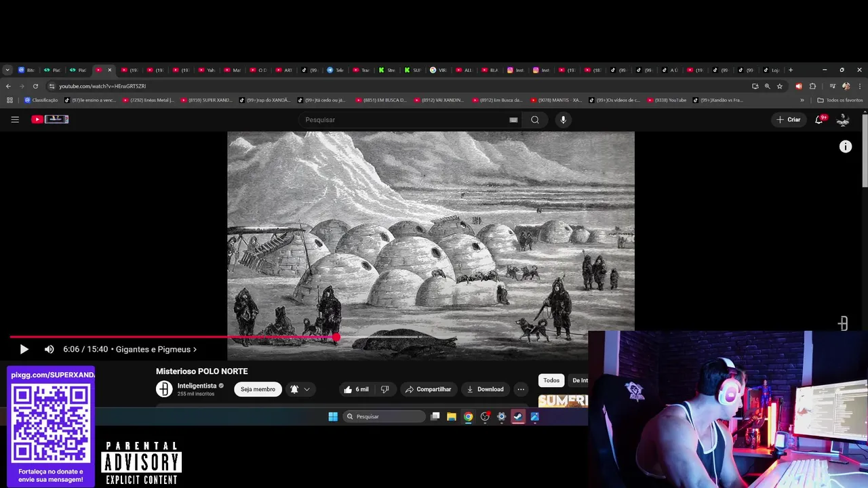Open File Explorer from taskbar

(x=452, y=417)
